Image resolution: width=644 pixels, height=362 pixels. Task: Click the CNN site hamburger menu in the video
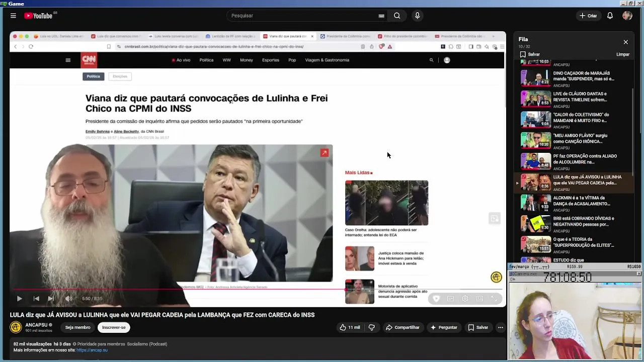68,60
